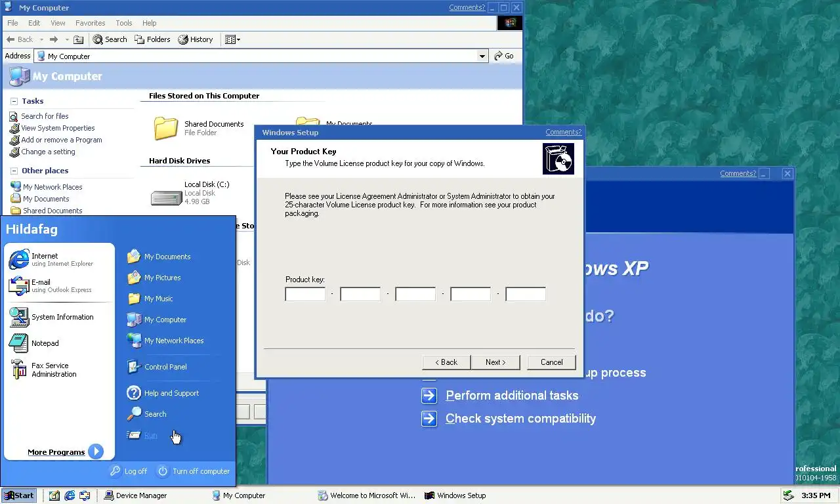Click Comments? link in My Computer title bar

coord(467,8)
